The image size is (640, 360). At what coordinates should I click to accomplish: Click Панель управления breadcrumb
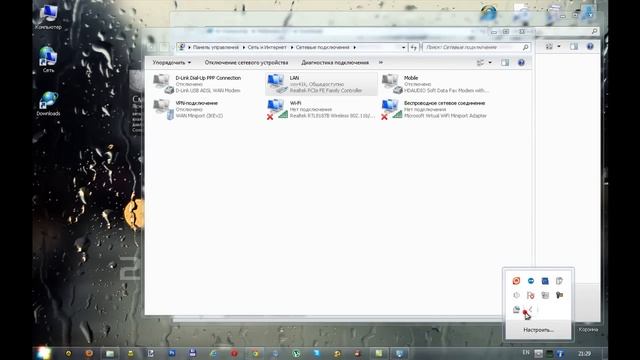coord(216,47)
